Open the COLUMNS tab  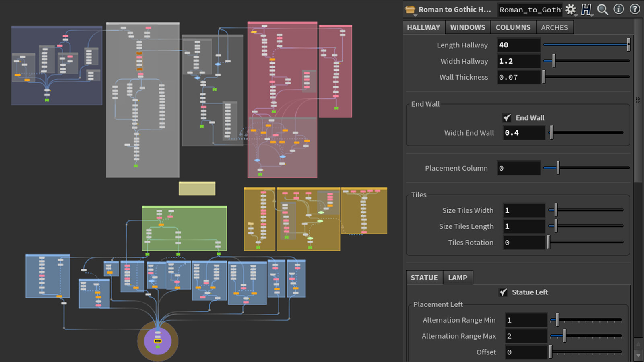[x=513, y=27]
